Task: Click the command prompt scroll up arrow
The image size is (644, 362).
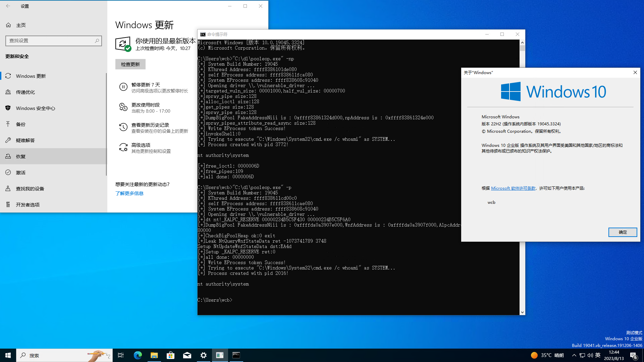Action: (x=522, y=43)
